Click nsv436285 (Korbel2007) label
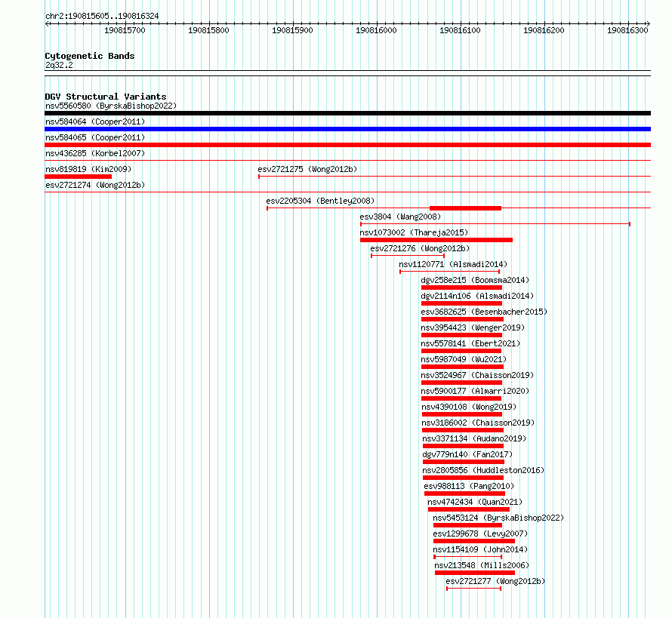Image resolution: width=672 pixels, height=618 pixels. click(x=95, y=153)
